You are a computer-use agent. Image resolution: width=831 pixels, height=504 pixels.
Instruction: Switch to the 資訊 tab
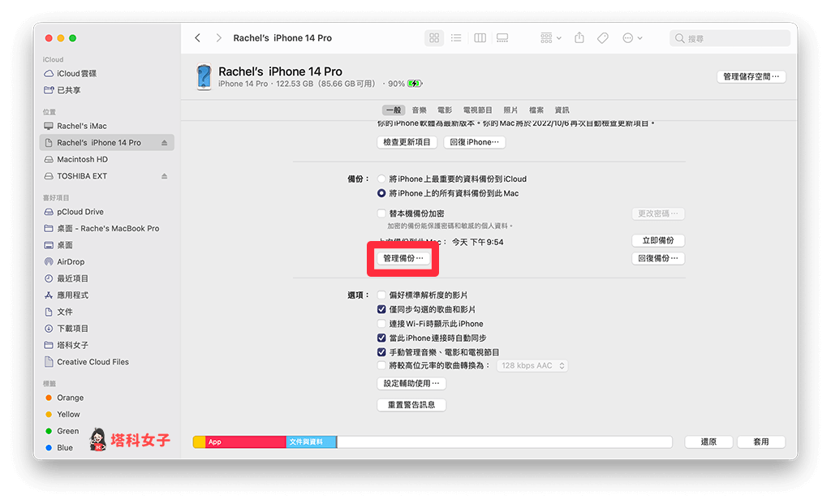(562, 110)
